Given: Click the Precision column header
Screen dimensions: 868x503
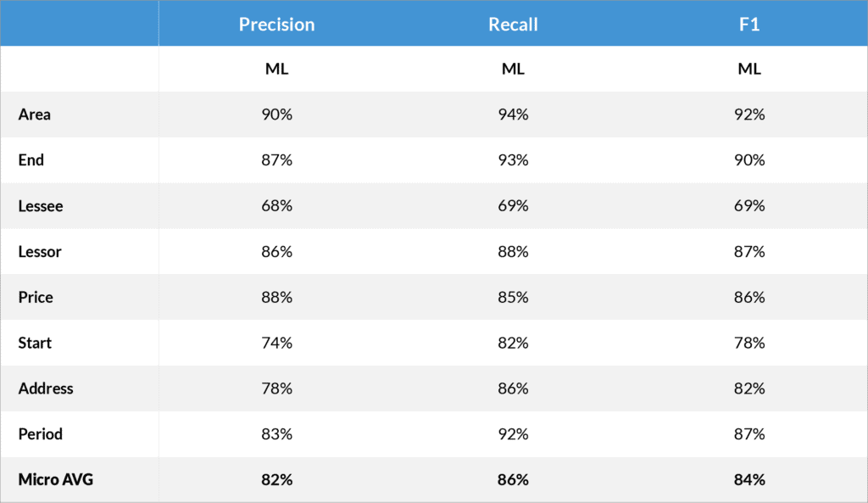Looking at the screenshot, I should (276, 25).
